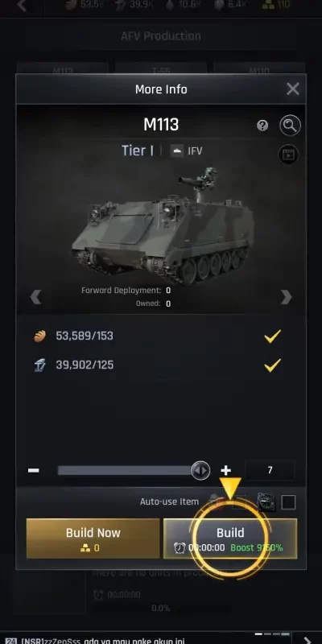
Task: Decrease build quantity with minus button
Action: [34, 470]
